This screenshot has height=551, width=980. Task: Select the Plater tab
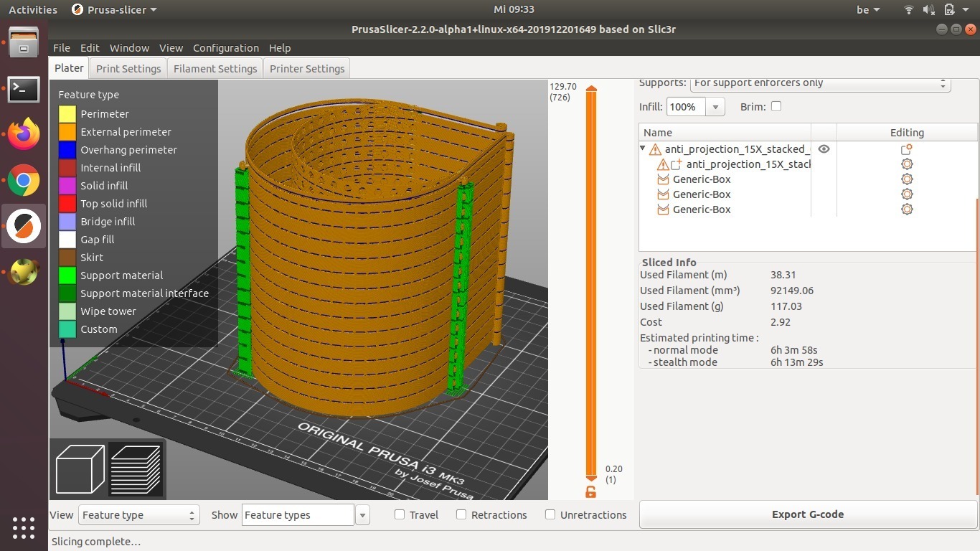tap(70, 68)
